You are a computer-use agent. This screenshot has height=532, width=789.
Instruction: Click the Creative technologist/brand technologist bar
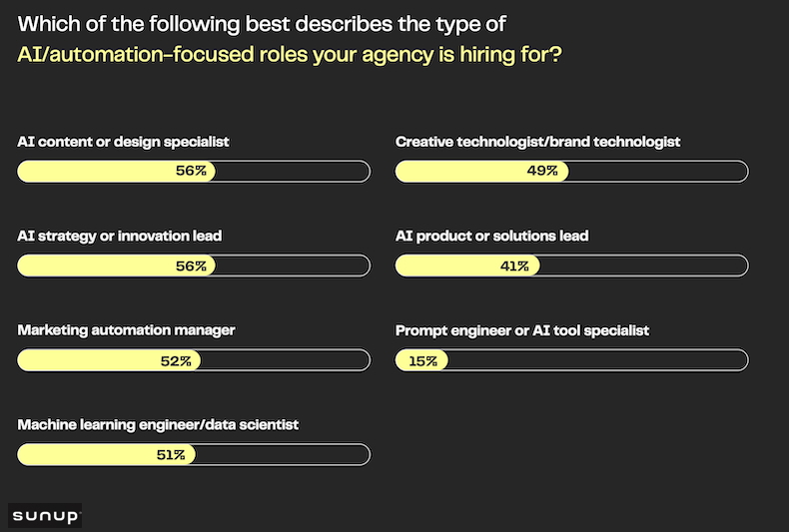point(571,172)
